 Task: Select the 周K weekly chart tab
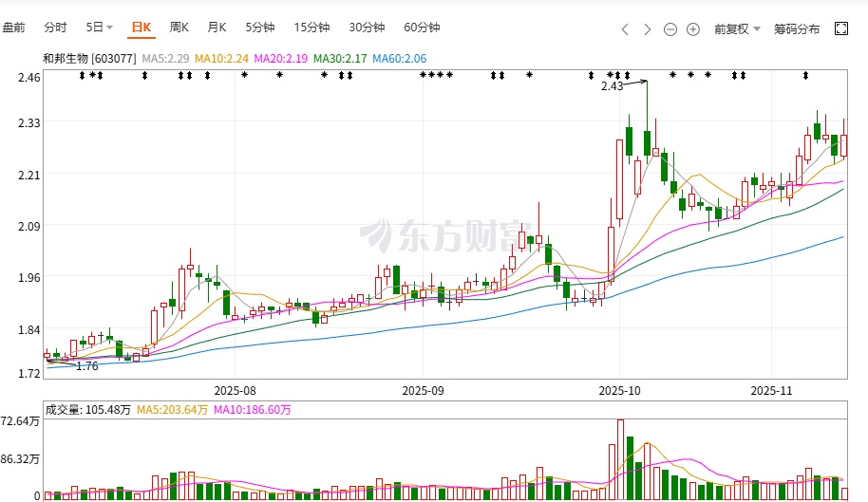[179, 28]
